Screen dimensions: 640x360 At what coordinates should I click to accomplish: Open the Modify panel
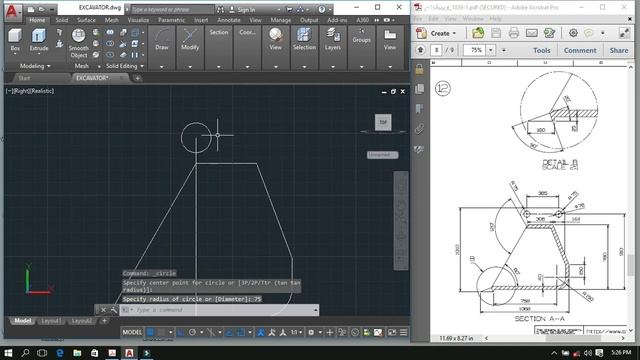190,39
